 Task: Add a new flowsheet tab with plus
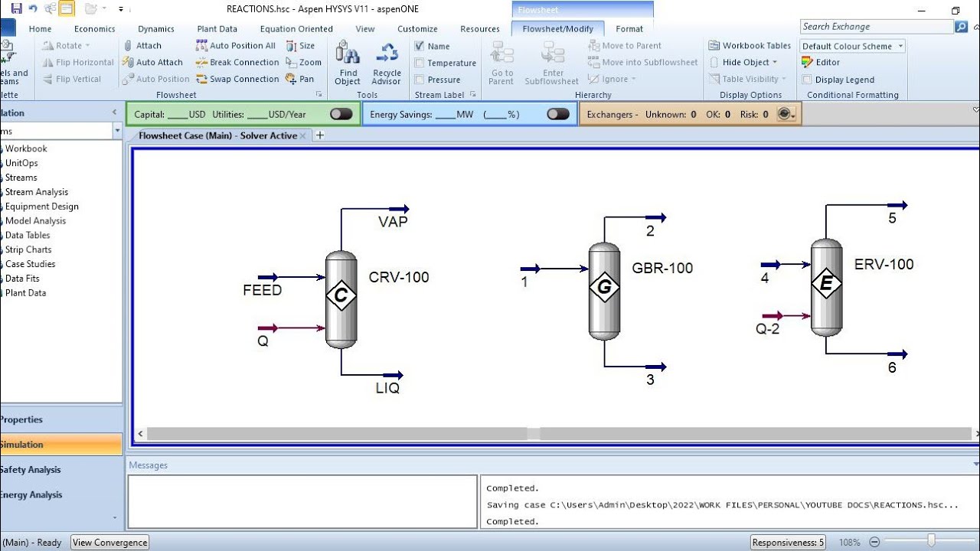320,135
